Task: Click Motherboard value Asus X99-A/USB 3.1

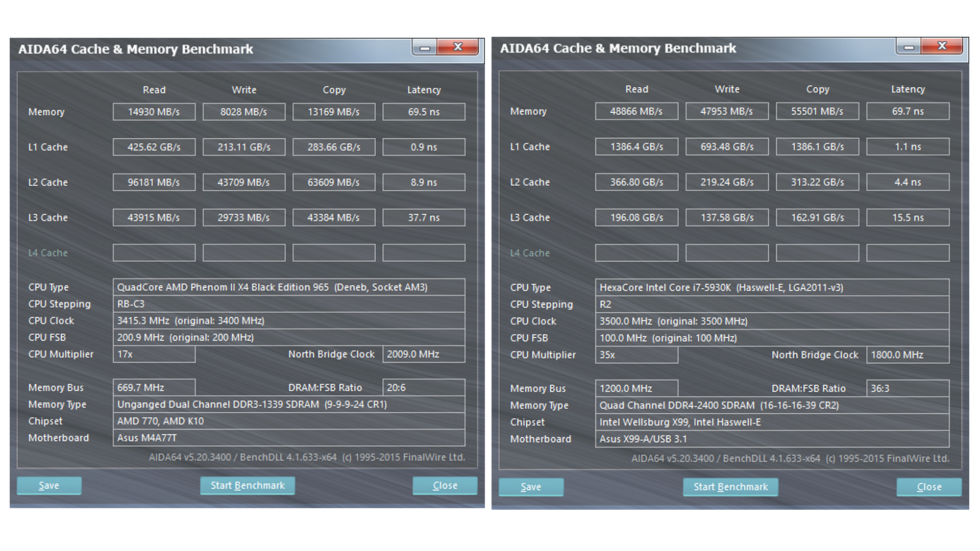Action: tap(772, 439)
